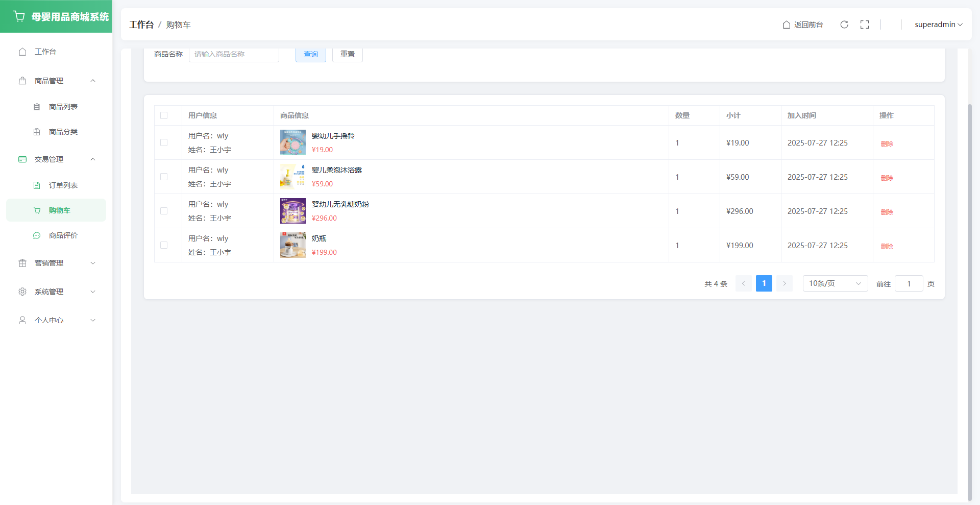Click the refresh icon in the header
Screen dimensions: 980x505
pyautogui.click(x=844, y=25)
